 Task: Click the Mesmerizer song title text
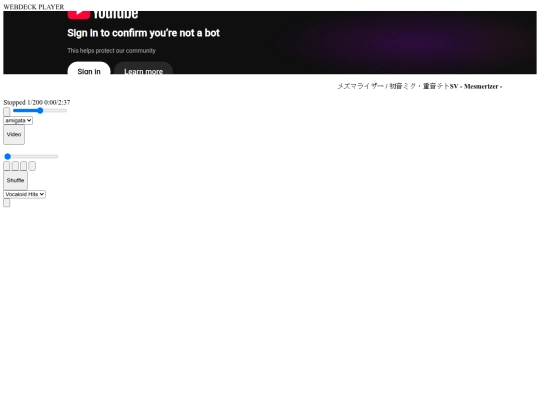point(419,86)
